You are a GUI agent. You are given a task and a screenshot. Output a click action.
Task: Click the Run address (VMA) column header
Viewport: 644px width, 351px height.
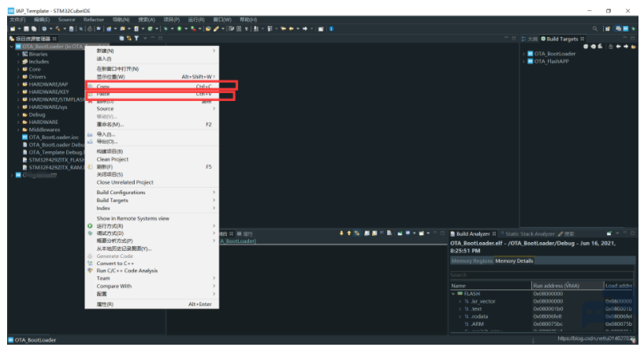tap(568, 286)
